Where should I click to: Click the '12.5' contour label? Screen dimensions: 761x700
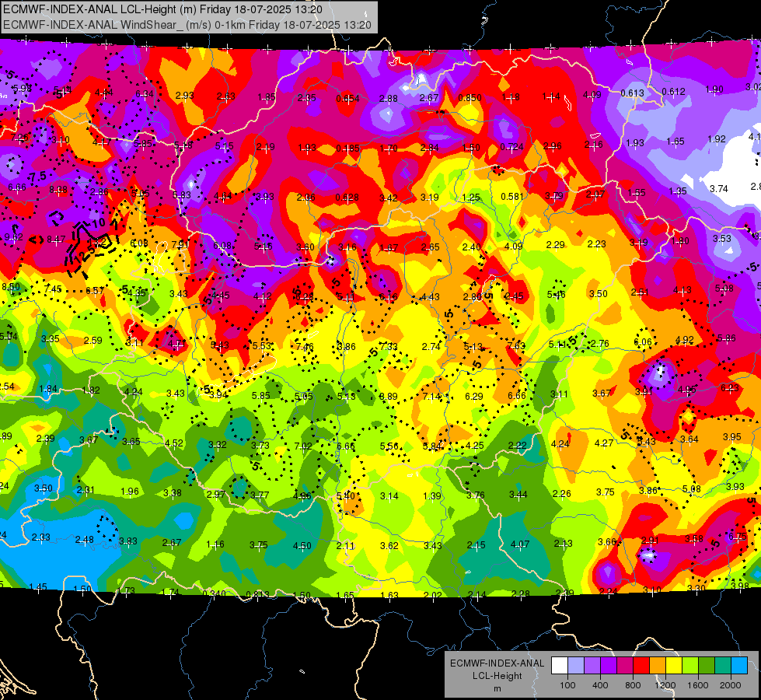[86, 254]
